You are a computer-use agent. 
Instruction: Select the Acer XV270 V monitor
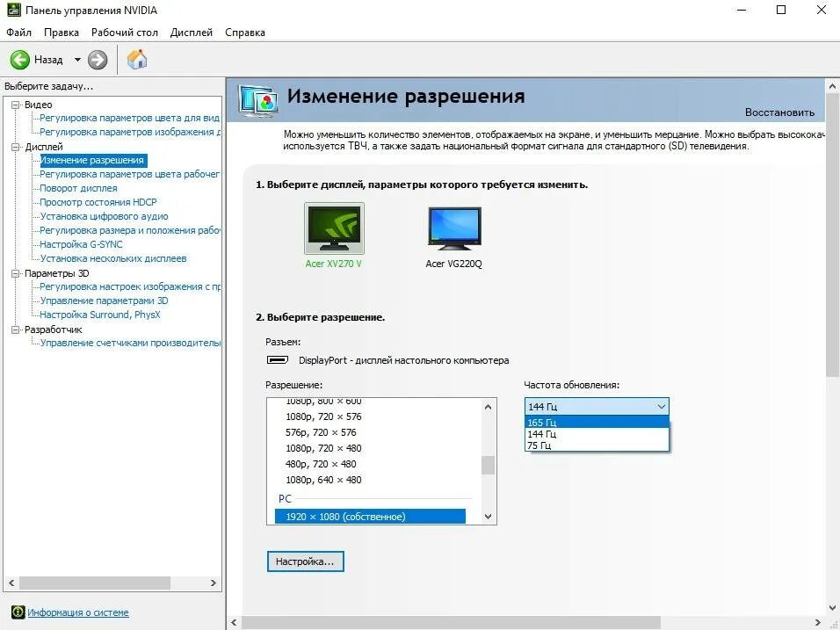point(334,235)
